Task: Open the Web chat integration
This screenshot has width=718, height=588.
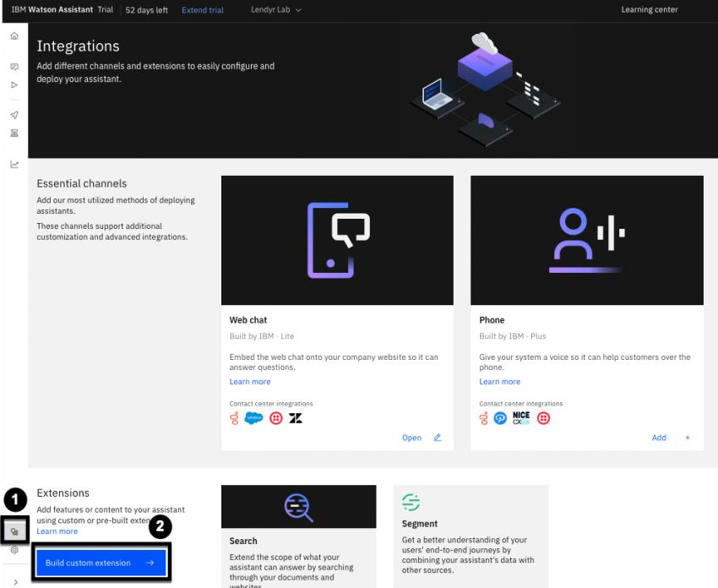Action: (411, 438)
